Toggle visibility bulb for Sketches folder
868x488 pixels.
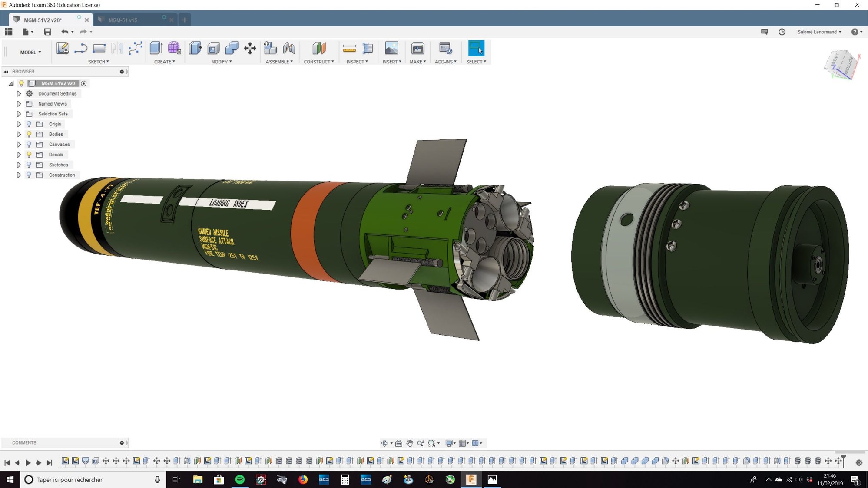[29, 165]
